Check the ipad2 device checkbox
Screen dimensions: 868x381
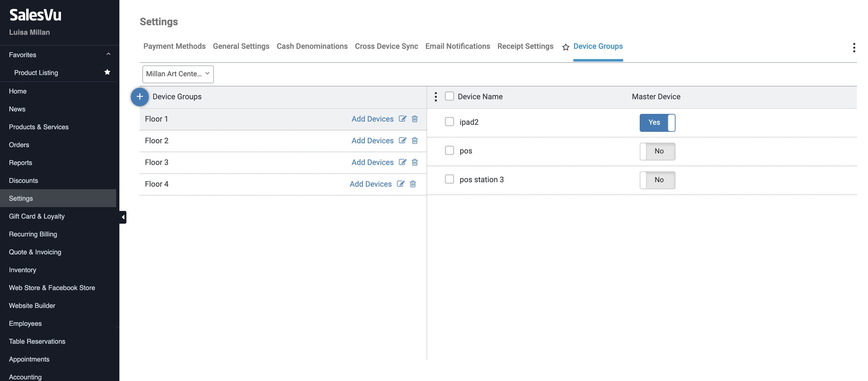[x=449, y=122]
